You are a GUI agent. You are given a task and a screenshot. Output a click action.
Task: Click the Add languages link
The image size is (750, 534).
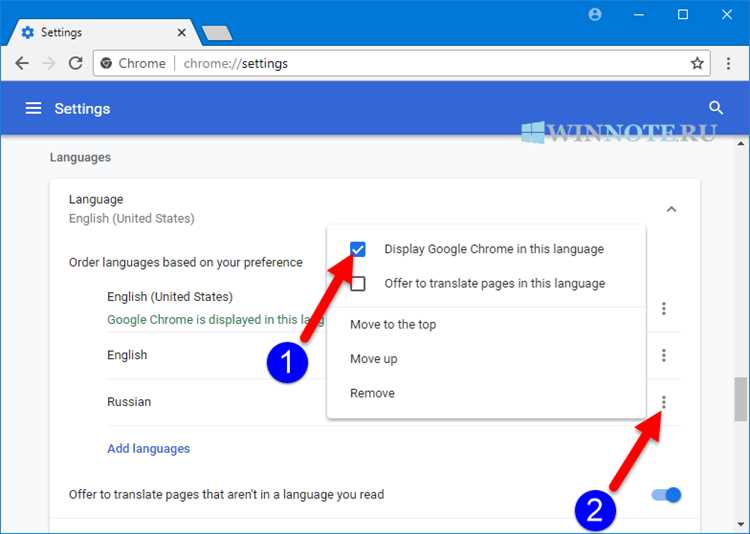tap(149, 448)
